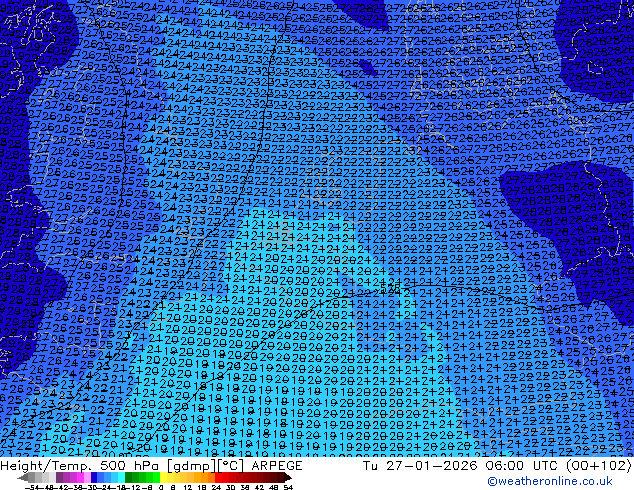Screen dimensions: 634x490
Task: Click the 'ARPEGE' model name label
Action: (x=277, y=466)
